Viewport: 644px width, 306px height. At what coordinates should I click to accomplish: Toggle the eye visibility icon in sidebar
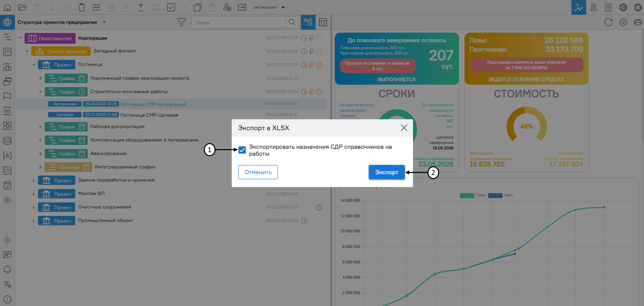coord(7,200)
